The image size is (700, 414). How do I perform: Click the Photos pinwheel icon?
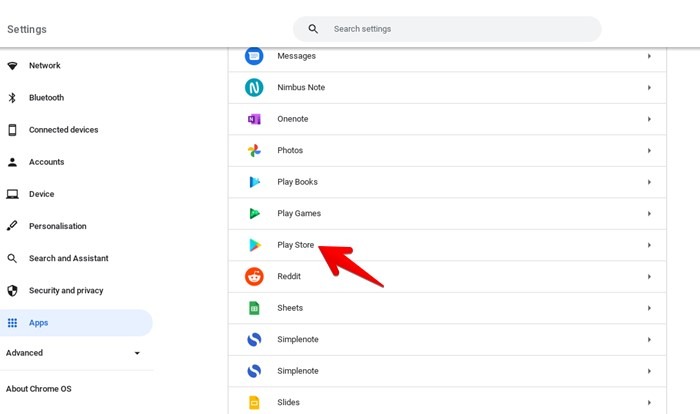(254, 151)
